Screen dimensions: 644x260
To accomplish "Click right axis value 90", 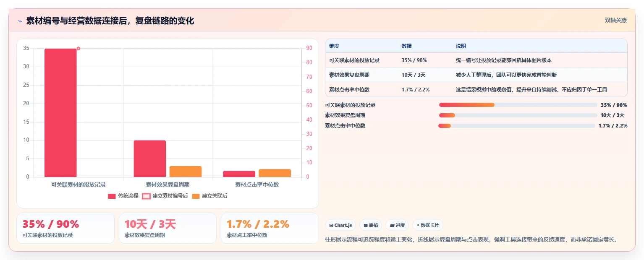I will coord(309,48).
